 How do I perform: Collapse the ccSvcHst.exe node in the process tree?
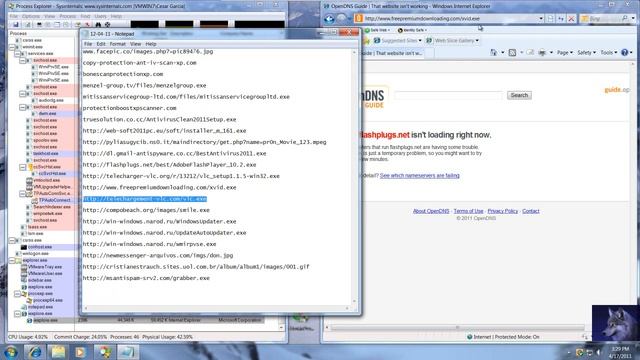pyautogui.click(x=23, y=167)
